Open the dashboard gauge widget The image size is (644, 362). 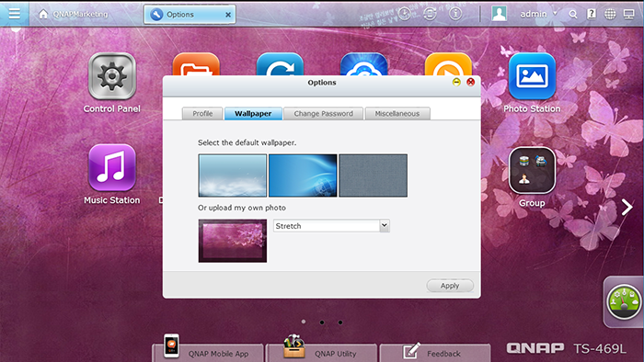(624, 302)
